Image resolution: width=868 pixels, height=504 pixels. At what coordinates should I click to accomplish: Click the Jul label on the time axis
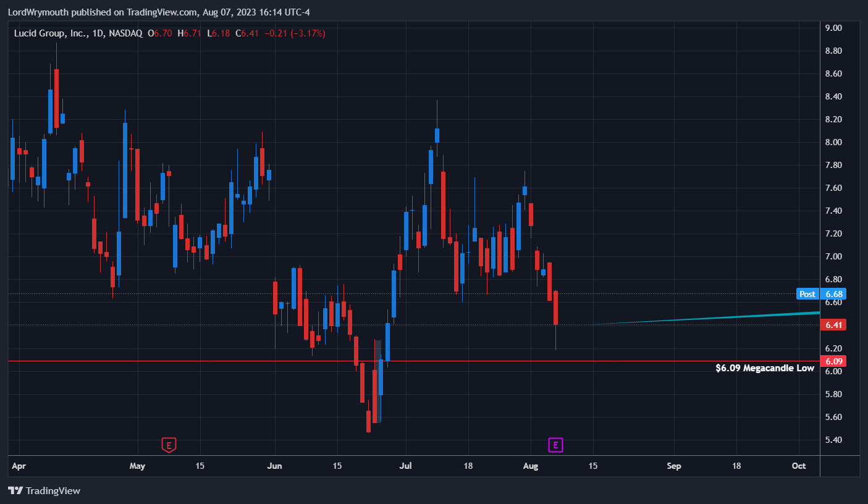click(x=406, y=466)
